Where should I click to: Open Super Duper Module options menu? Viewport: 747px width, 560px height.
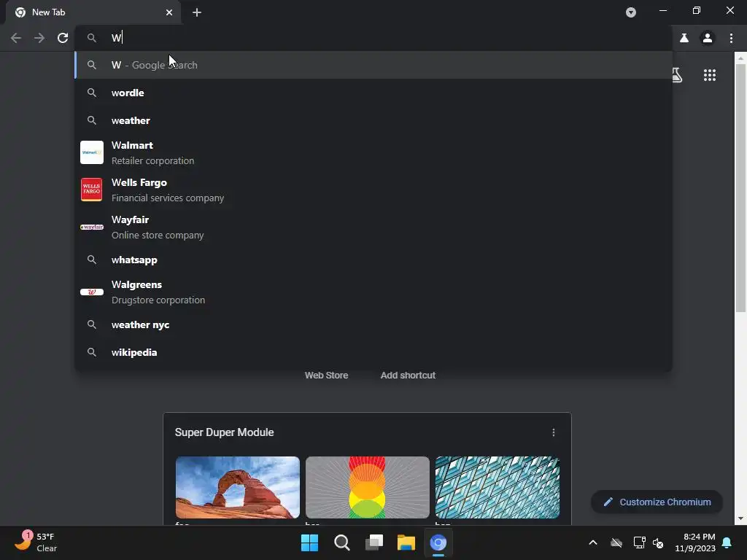point(553,432)
